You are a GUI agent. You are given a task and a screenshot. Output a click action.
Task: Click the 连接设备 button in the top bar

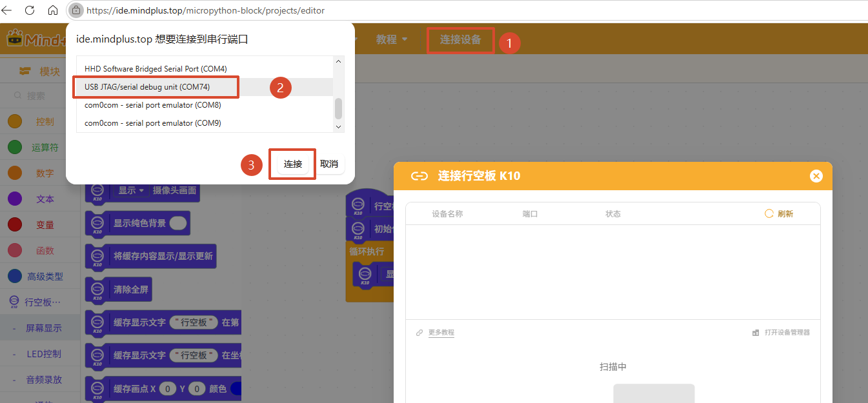pyautogui.click(x=461, y=39)
